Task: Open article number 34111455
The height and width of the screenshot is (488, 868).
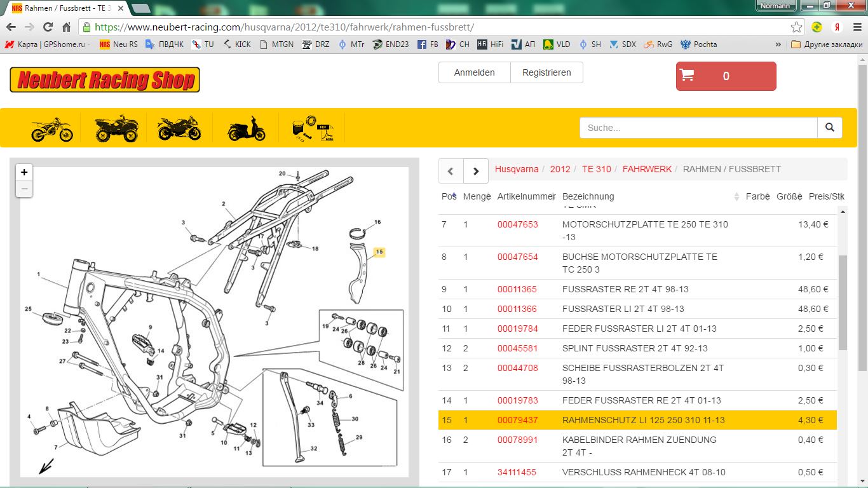Action: coord(517,472)
